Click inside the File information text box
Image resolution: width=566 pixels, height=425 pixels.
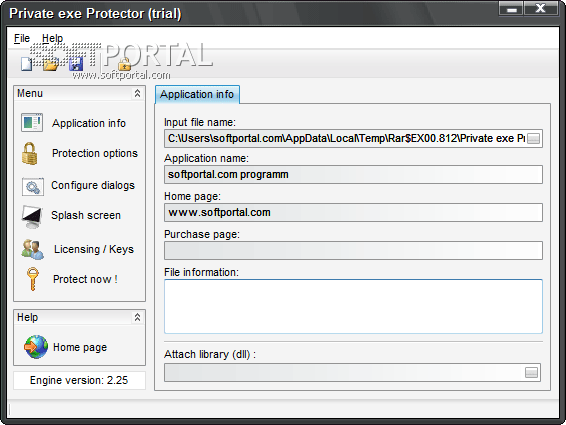point(353,307)
